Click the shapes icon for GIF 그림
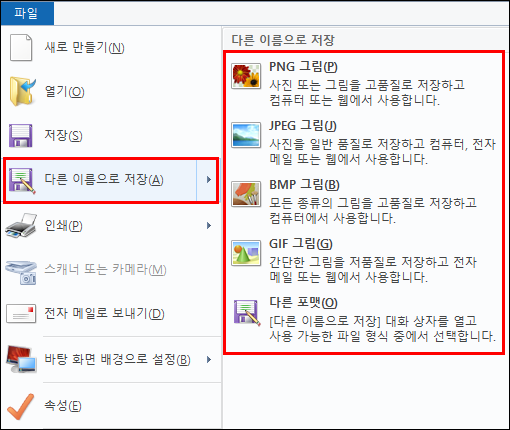This screenshot has height=430, width=510. (246, 253)
